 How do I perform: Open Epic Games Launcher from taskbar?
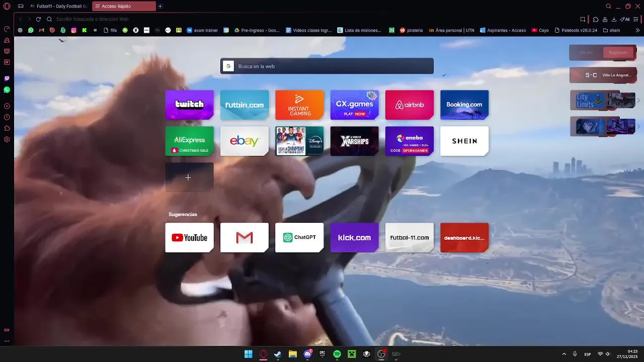click(x=323, y=354)
